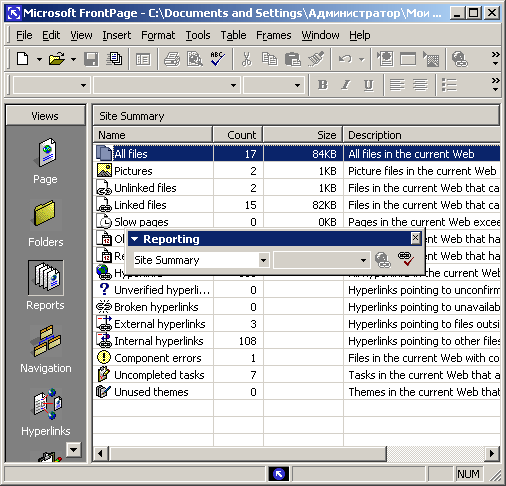Click the Save diskette icon
Screen dimensions: 506x486
(x=91, y=59)
